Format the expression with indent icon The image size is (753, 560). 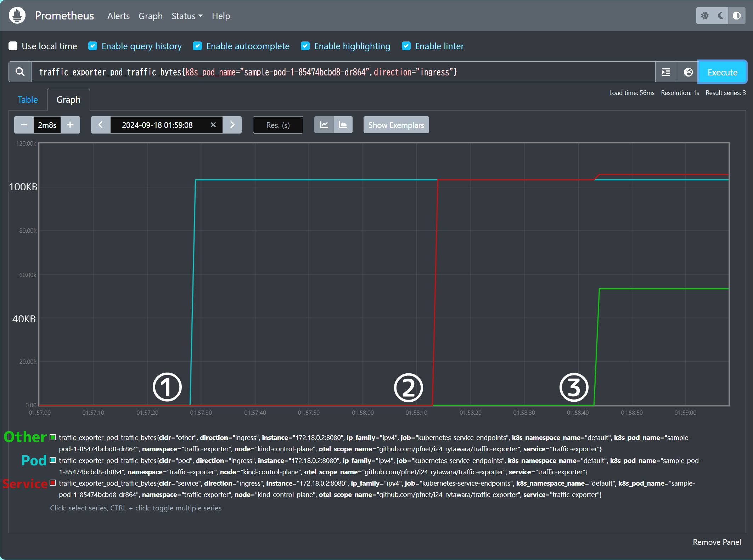click(666, 72)
